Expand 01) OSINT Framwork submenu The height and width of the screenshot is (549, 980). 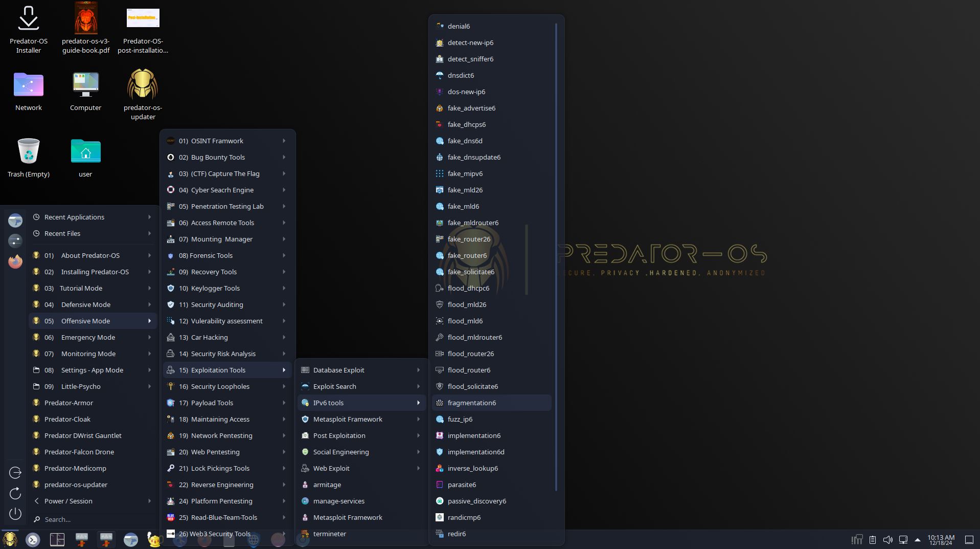click(227, 141)
